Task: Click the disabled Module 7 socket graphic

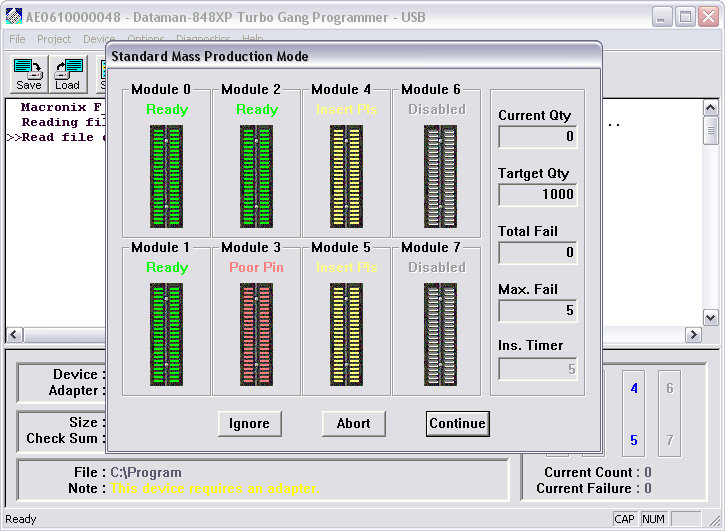Action: pyautogui.click(x=440, y=334)
